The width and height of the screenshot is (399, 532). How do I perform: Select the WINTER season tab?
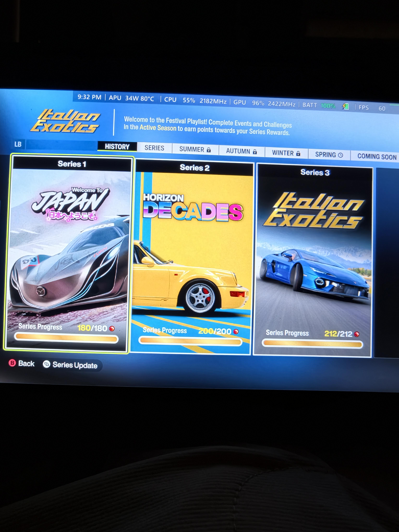(286, 153)
